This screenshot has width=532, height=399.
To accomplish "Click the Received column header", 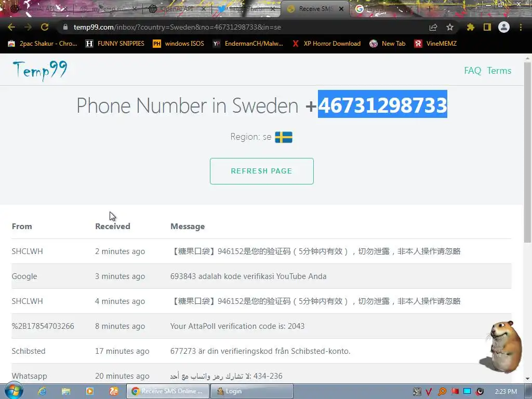I will pos(113,227).
